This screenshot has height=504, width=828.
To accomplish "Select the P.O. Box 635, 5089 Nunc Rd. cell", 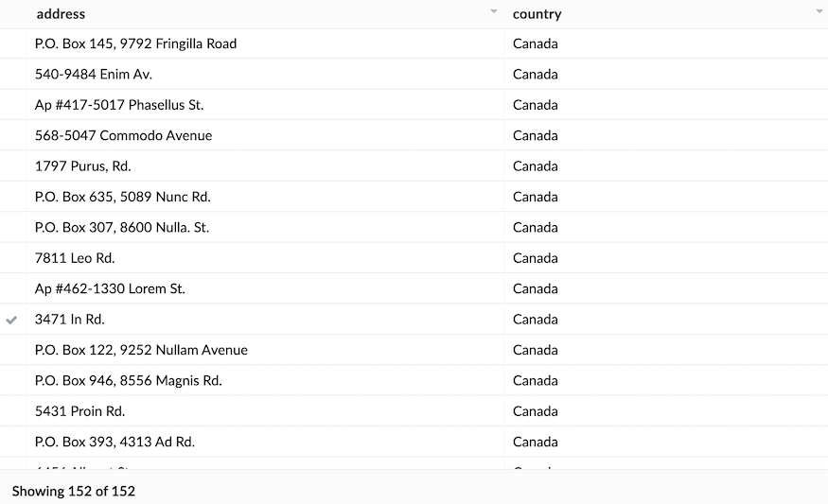I will [x=123, y=197].
